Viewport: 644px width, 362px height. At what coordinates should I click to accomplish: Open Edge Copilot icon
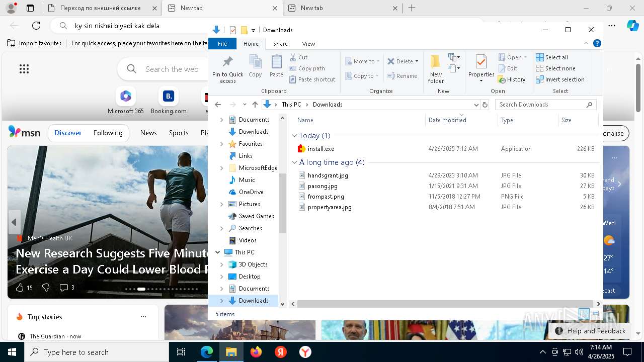click(x=632, y=26)
